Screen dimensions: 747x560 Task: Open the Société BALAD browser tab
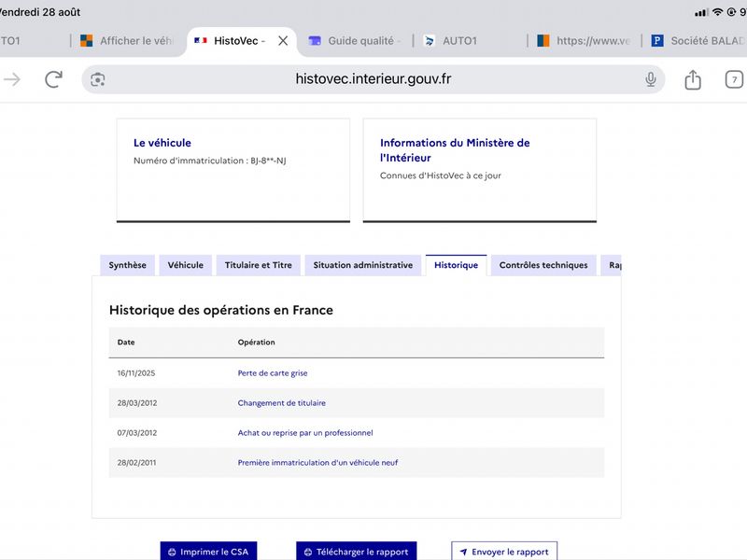point(697,41)
